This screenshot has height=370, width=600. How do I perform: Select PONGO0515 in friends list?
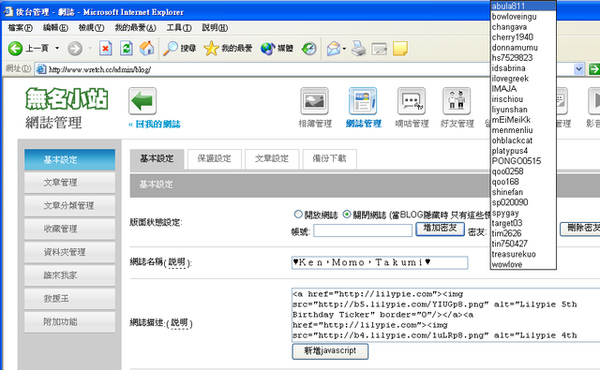[x=523, y=161]
